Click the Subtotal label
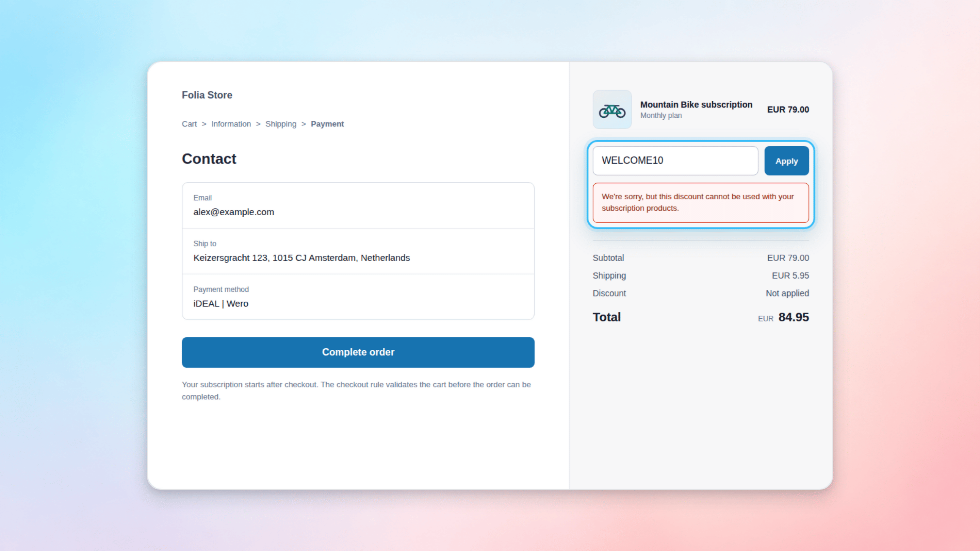The width and height of the screenshot is (980, 551). (x=608, y=258)
